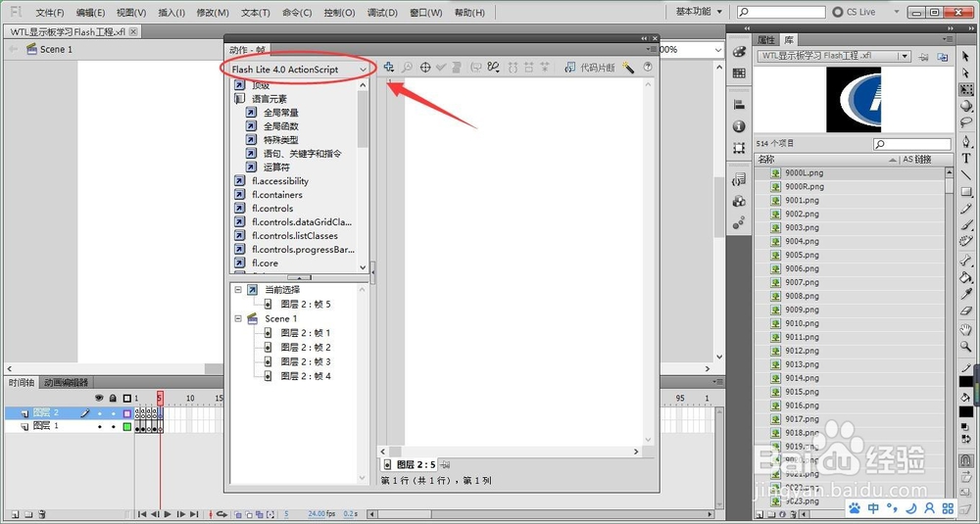Open the Color palette panel icon
980x524 pixels.
739,51
